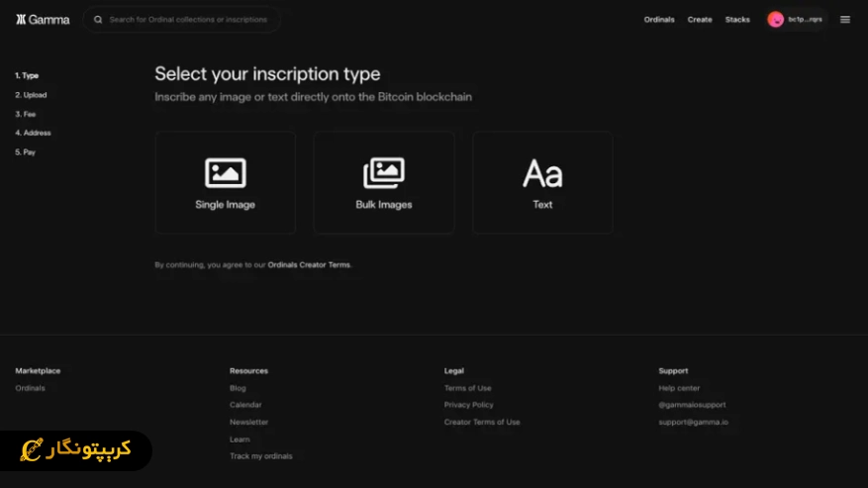Click the Legal footer heading
Screen dimensions: 868x488
(x=454, y=371)
